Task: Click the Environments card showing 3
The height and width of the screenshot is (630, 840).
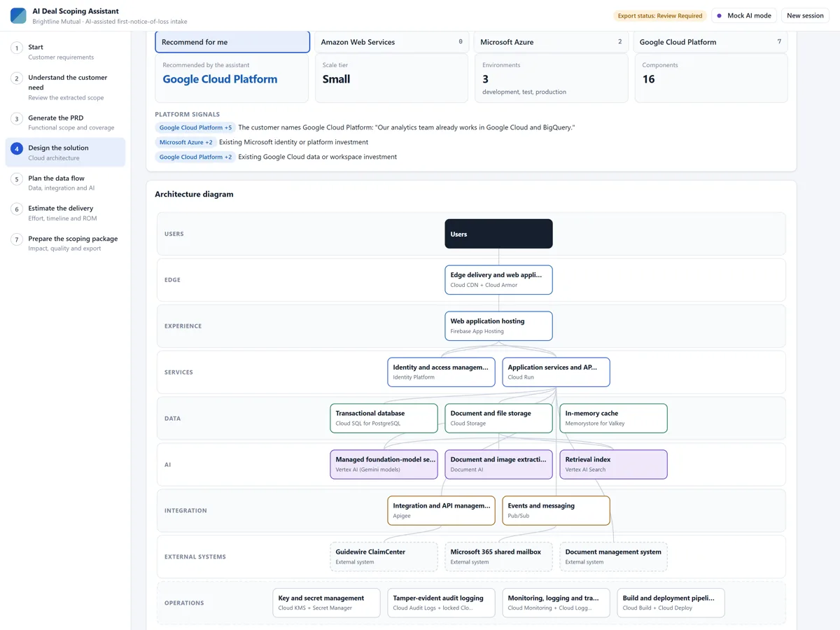Action: [x=551, y=78]
